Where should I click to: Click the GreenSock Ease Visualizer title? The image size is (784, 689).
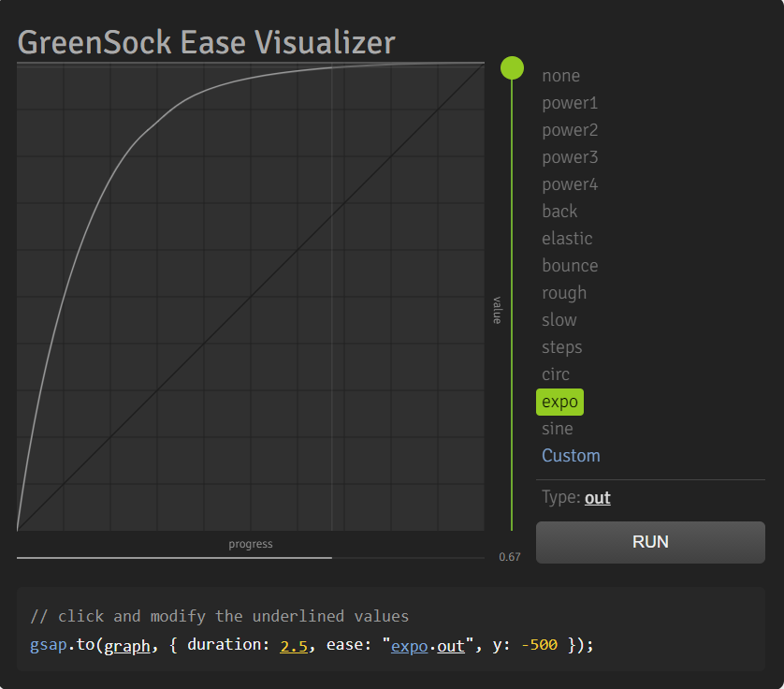click(x=206, y=42)
